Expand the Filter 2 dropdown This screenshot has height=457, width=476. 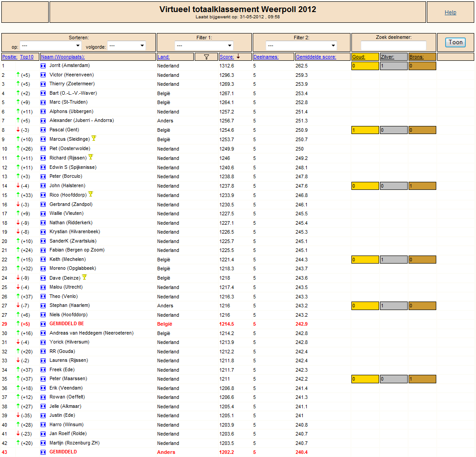[x=301, y=46]
